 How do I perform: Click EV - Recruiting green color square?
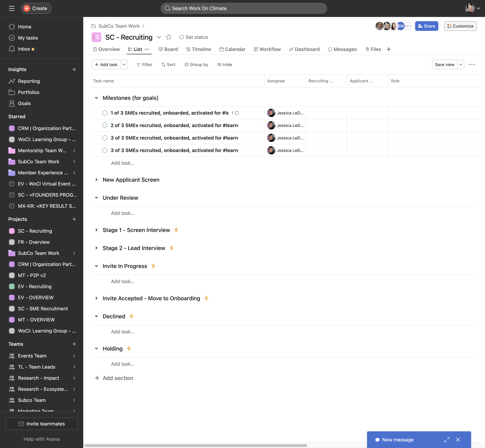coord(12,287)
